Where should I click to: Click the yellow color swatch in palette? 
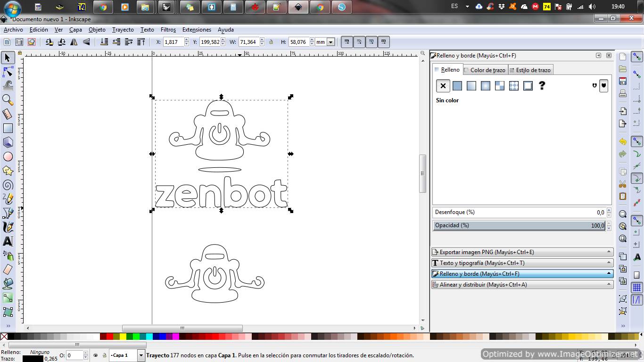coord(123,337)
